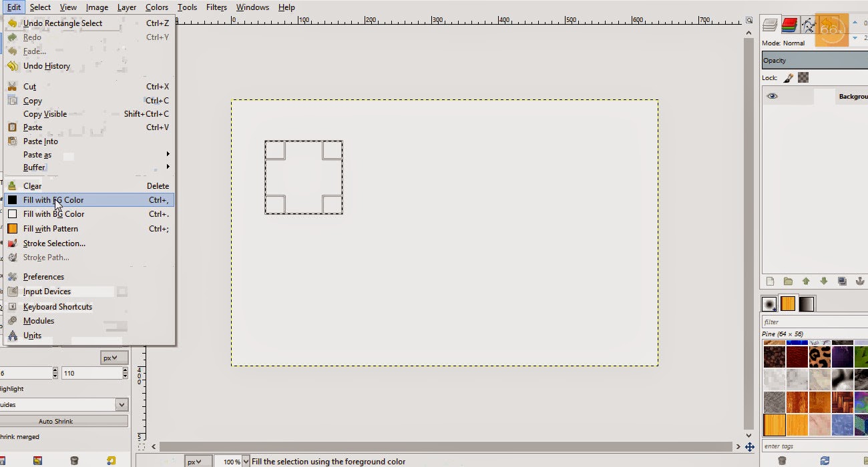Image resolution: width=868 pixels, height=467 pixels.
Task: Open the Layer menu
Action: pos(126,7)
